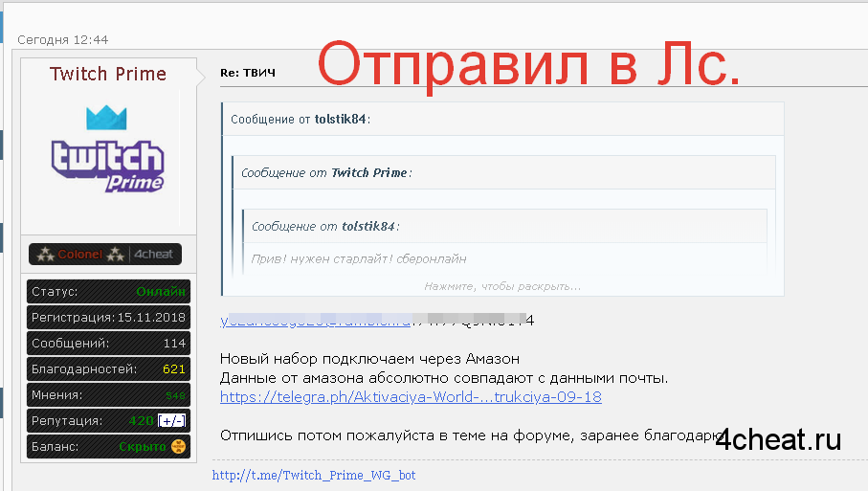Click the text 'Новый набор подключаем через Амазон'
Screen dimensions: 868x491
369,359
